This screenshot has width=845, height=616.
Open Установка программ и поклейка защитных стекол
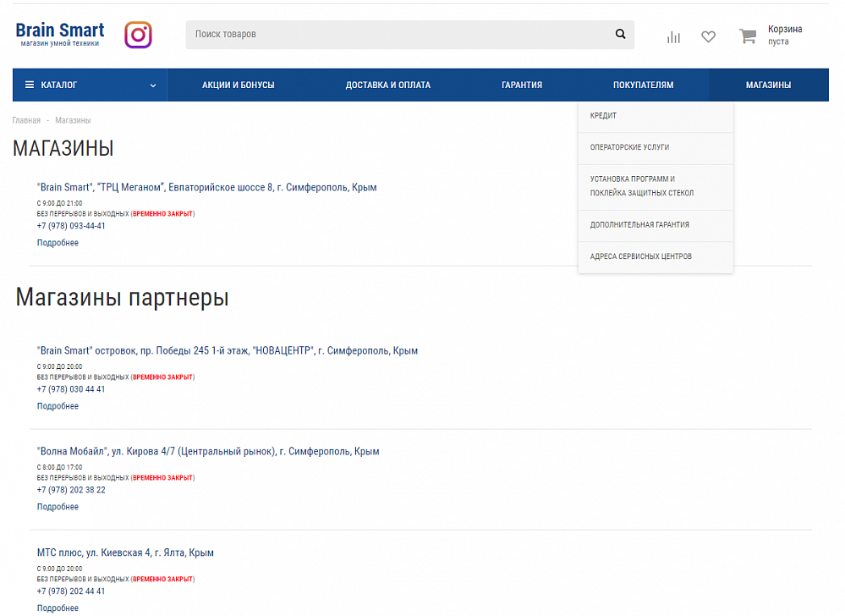click(x=656, y=186)
